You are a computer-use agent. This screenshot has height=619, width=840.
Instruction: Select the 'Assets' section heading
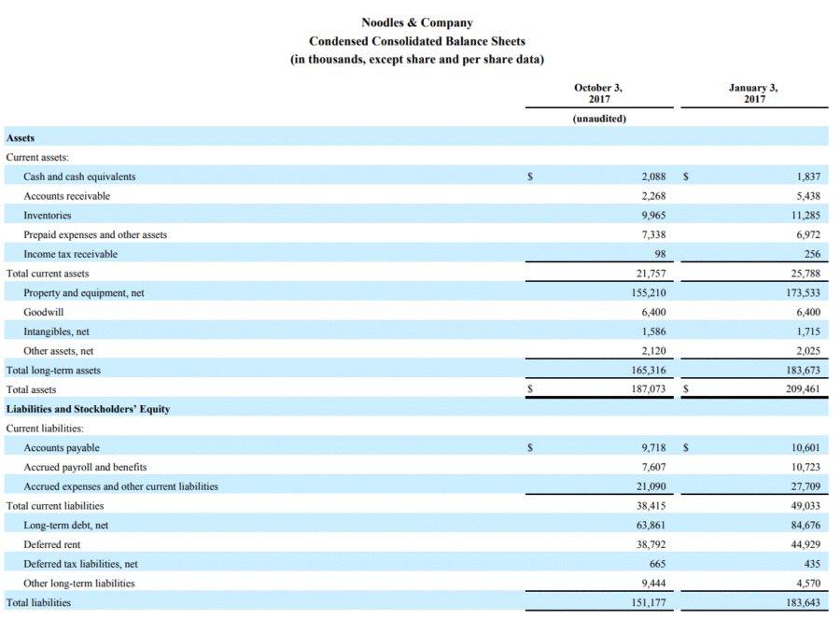pyautogui.click(x=21, y=138)
